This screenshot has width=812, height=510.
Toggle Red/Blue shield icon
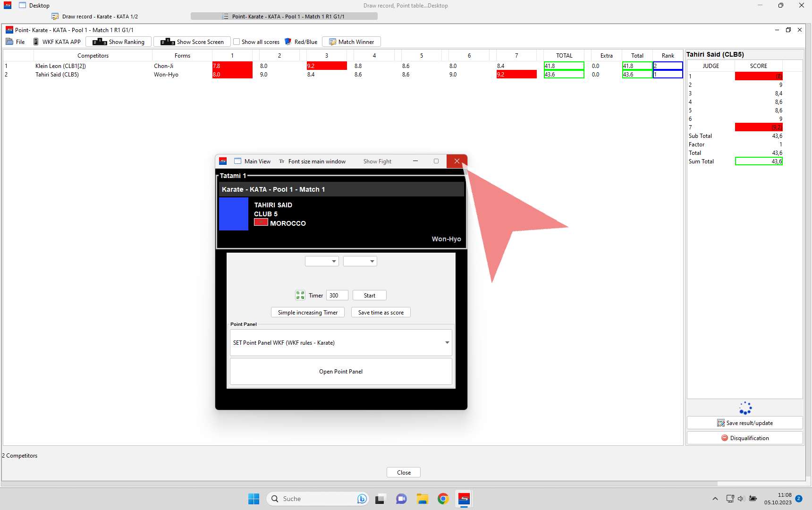[x=288, y=42]
